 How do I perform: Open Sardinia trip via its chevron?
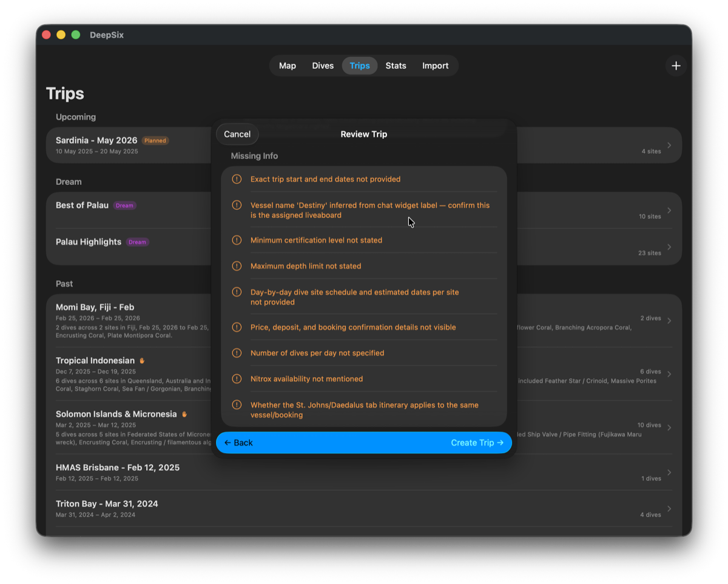point(669,146)
